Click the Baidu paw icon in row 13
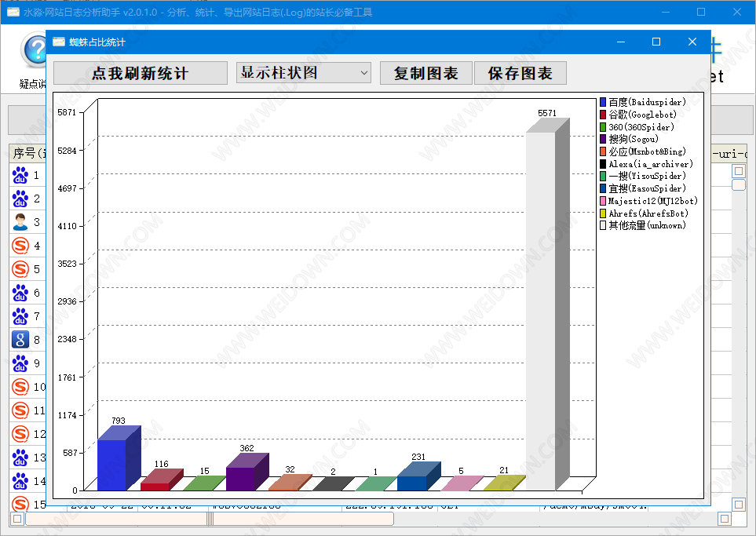756x536 pixels. [x=20, y=458]
